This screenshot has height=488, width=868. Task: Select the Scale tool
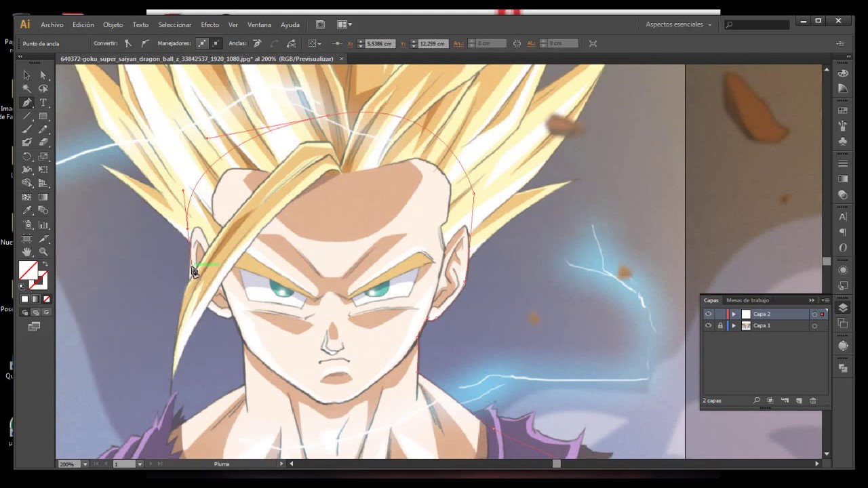(x=43, y=157)
